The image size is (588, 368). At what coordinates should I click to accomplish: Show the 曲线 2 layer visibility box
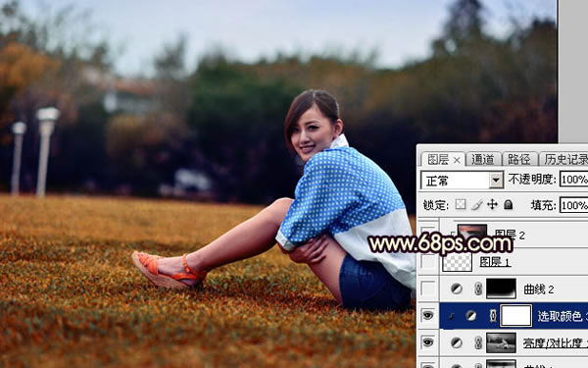tap(428, 289)
